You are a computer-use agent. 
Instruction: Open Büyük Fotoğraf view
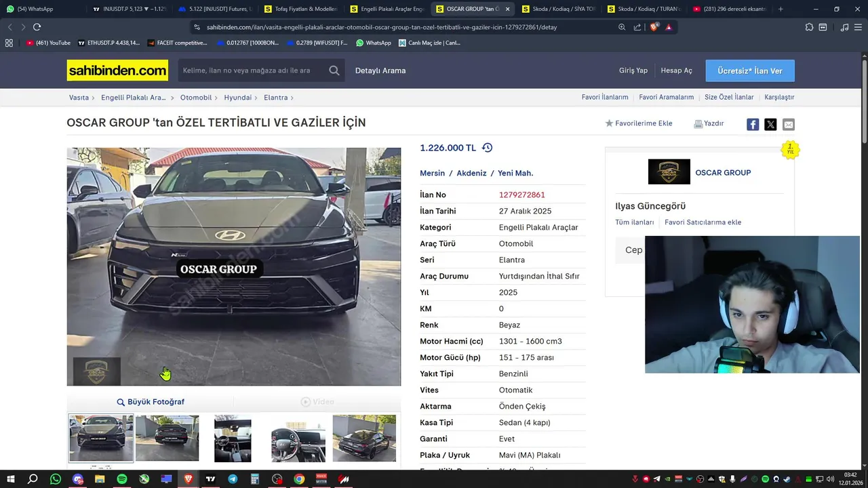(x=151, y=402)
